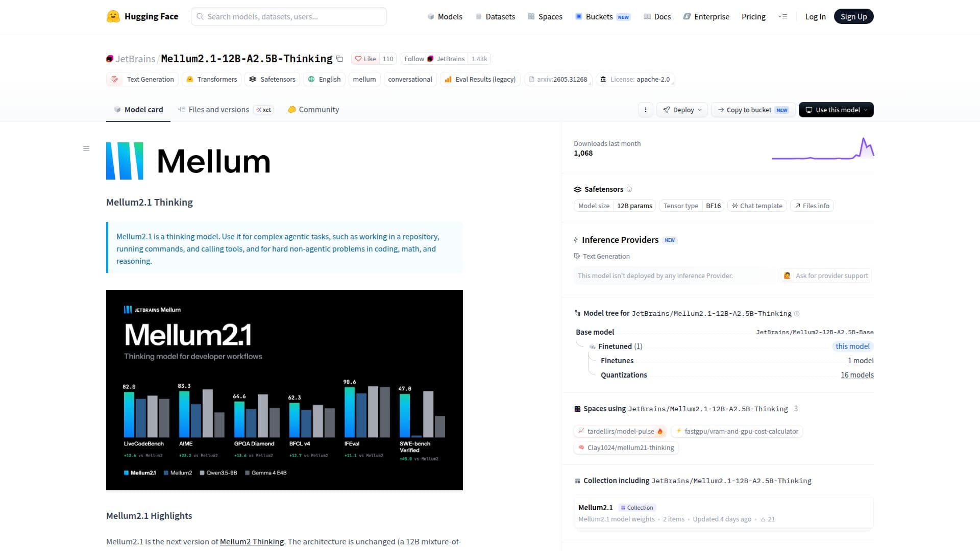Click the Text Generation tag icon

coord(115,79)
